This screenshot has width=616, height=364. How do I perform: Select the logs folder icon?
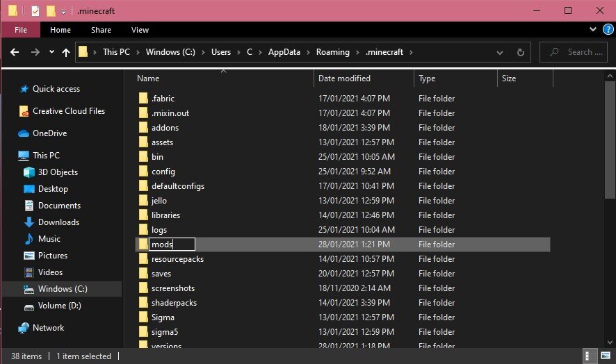pos(143,230)
